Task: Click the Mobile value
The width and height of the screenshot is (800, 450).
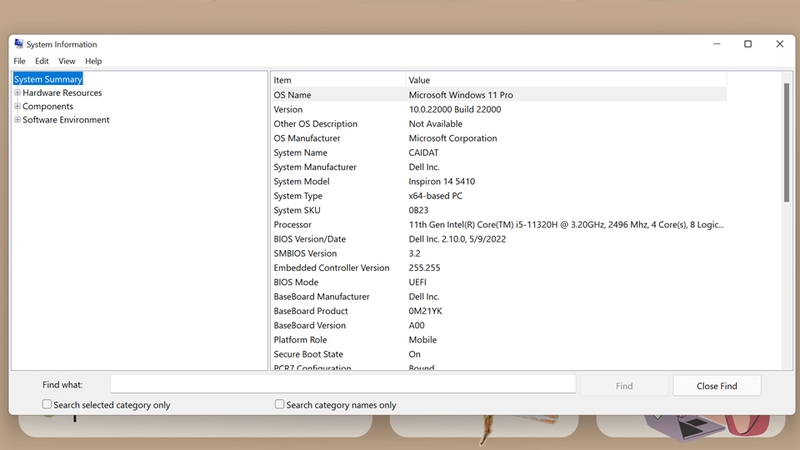Action: click(x=422, y=340)
